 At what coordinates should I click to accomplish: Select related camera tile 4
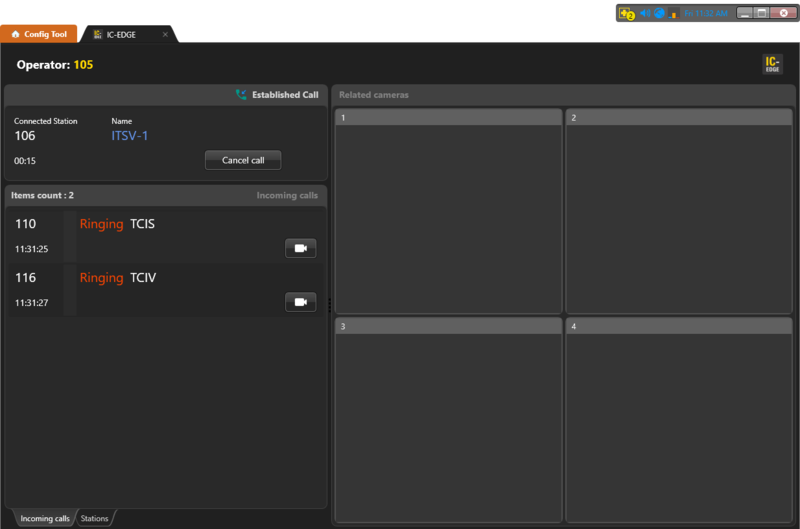pyautogui.click(x=679, y=420)
